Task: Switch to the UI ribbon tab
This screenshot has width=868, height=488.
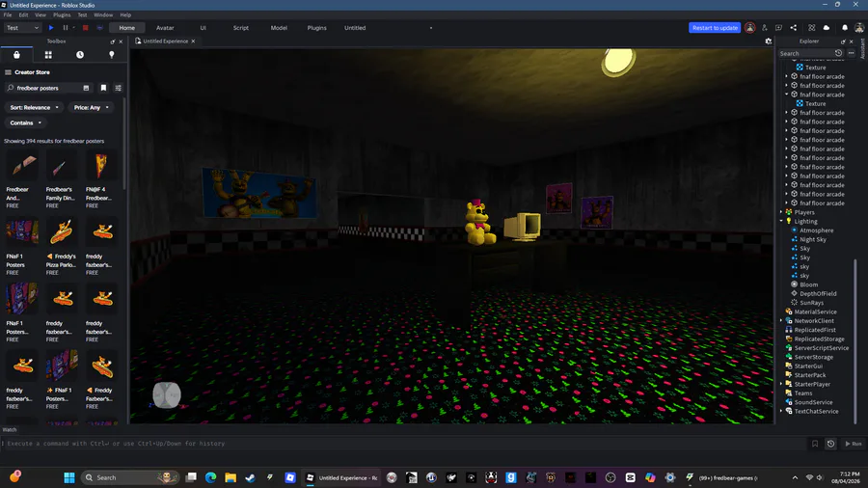Action: pyautogui.click(x=203, y=28)
